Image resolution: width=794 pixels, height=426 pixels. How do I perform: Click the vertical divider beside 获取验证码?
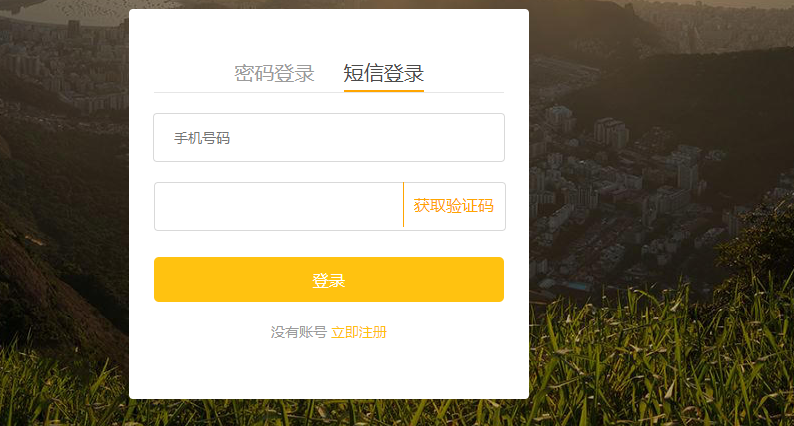click(403, 206)
